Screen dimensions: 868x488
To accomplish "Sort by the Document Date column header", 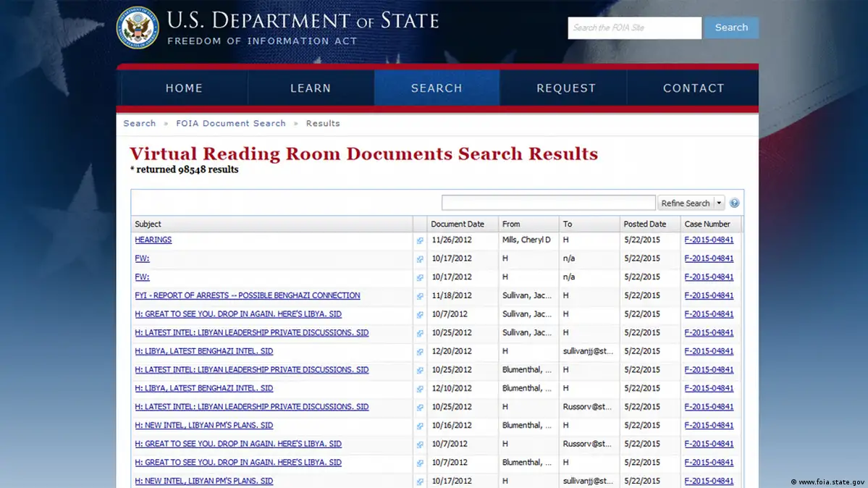I will (457, 224).
